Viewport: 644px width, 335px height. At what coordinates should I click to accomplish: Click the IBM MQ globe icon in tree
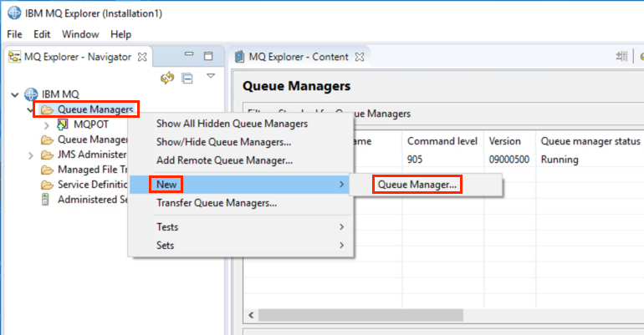pyautogui.click(x=31, y=94)
